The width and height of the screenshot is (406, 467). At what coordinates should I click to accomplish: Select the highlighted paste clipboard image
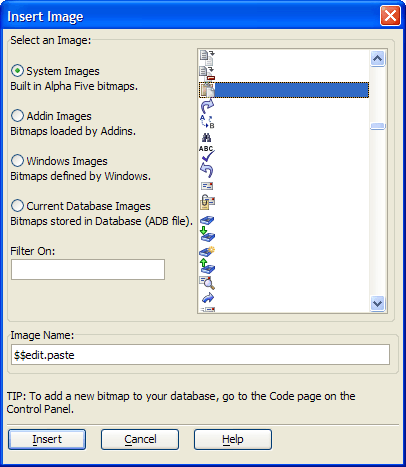[284, 90]
